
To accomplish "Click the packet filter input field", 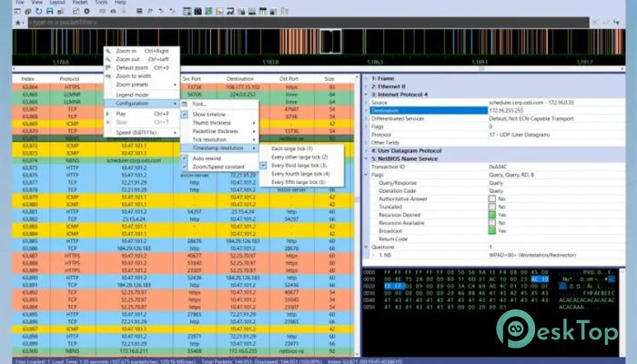I will (x=308, y=23).
